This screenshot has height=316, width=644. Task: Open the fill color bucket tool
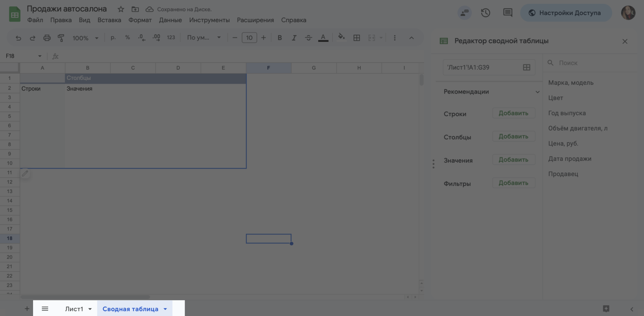click(341, 38)
